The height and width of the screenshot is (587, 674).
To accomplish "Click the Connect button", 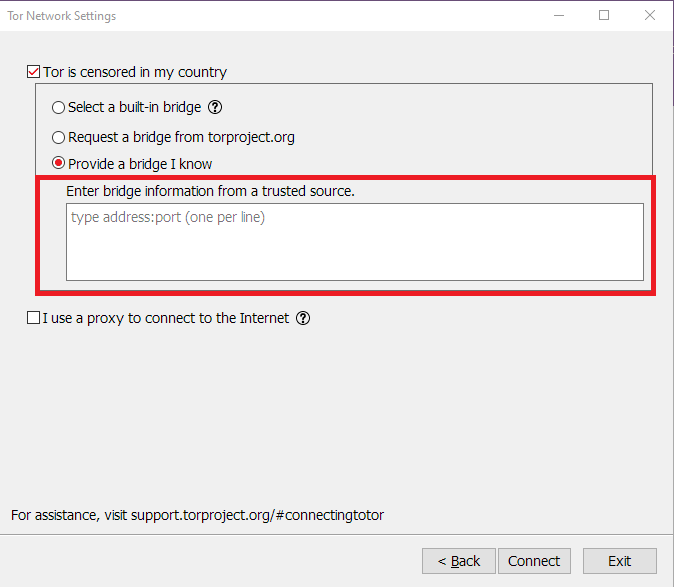I will click(534, 561).
